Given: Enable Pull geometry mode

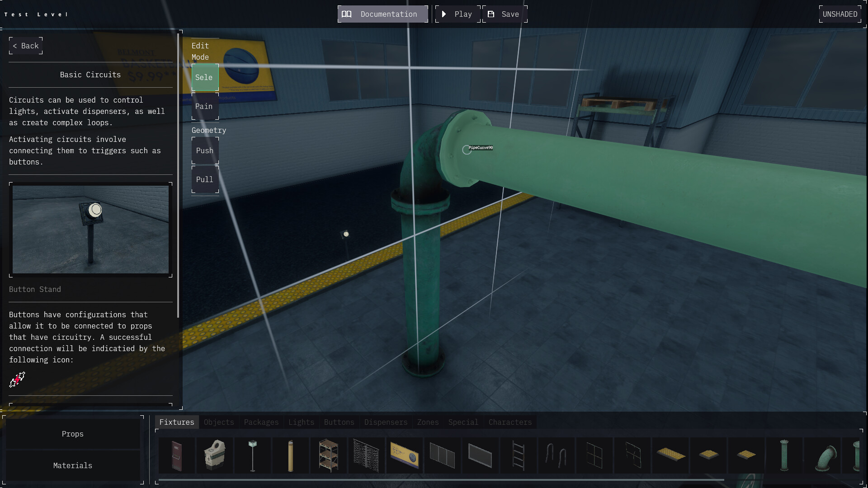Looking at the screenshot, I should (205, 179).
